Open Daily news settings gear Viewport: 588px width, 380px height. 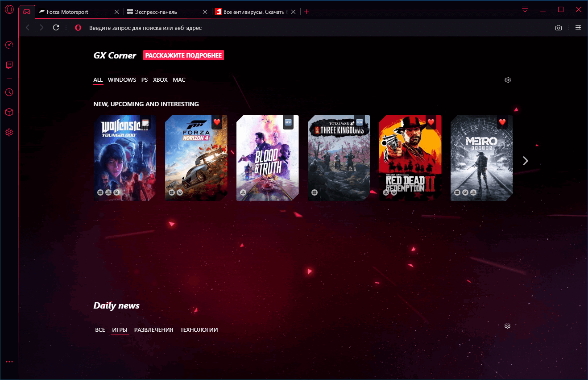(507, 326)
